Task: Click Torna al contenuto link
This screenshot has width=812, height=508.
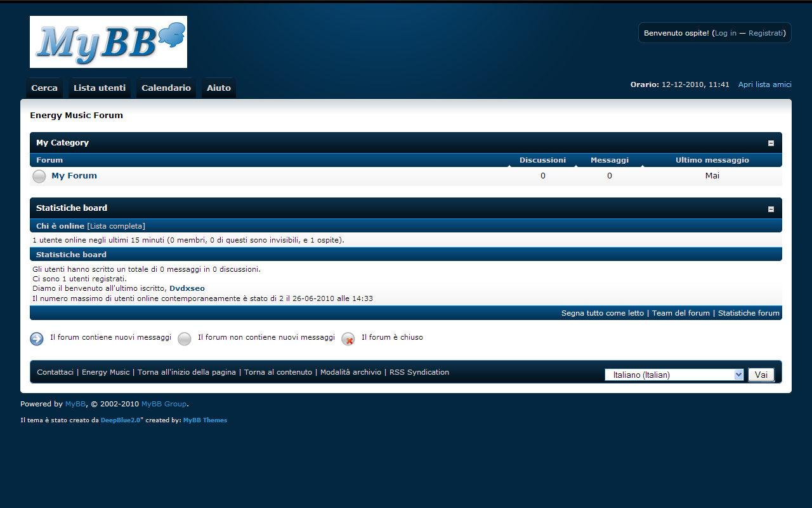Action: point(278,372)
